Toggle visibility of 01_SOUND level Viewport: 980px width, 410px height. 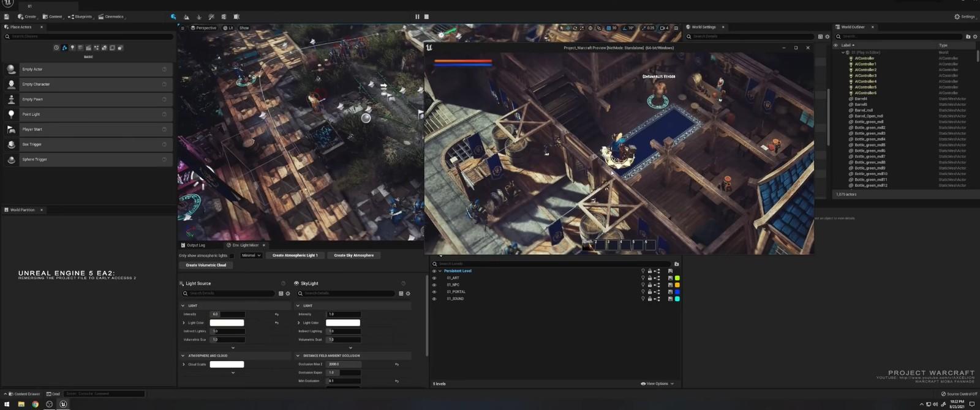click(434, 299)
